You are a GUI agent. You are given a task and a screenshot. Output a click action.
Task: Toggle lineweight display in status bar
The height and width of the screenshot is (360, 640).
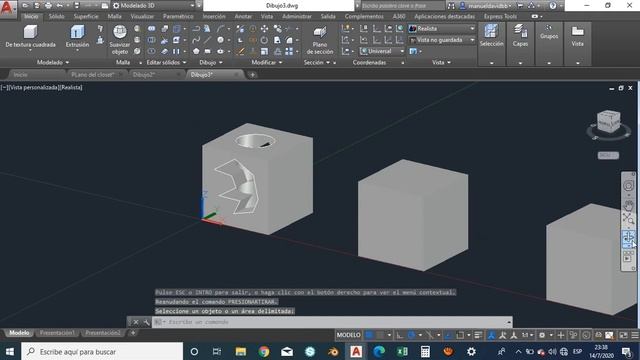(478, 335)
